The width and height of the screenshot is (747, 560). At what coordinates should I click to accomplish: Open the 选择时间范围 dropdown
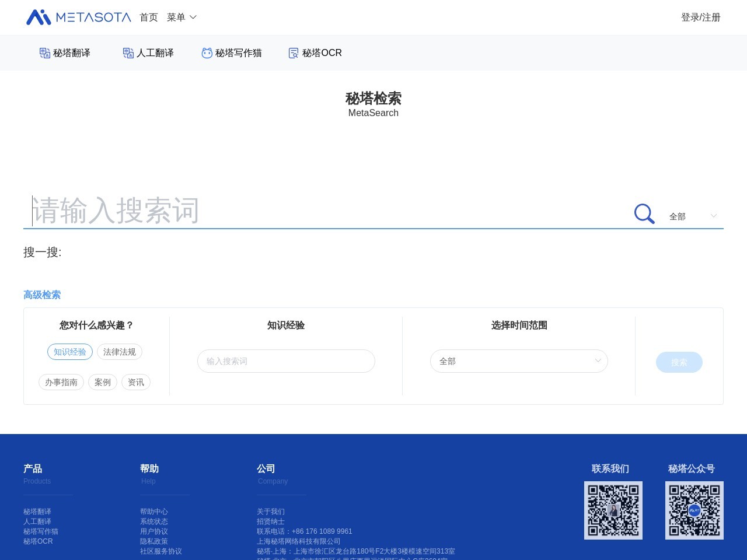click(519, 361)
